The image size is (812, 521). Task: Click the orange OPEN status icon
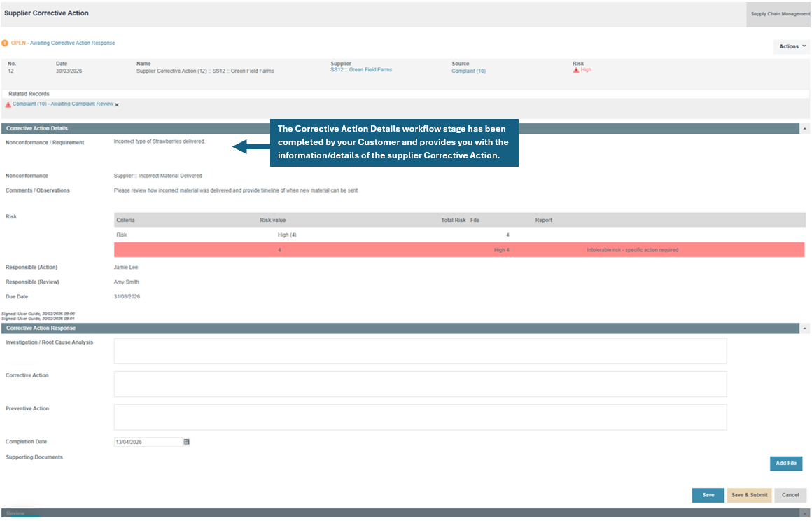[x=5, y=43]
